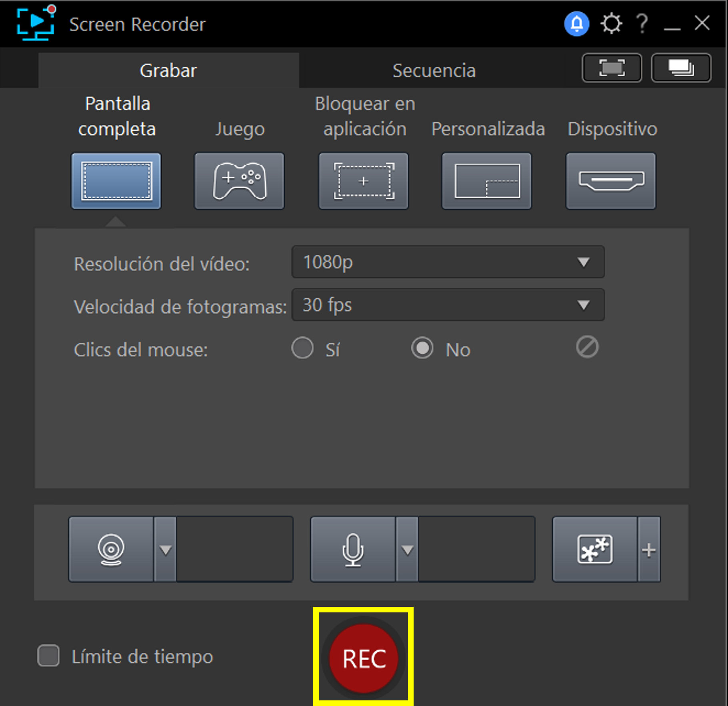Select the Personalizada recording region mode

486,181
